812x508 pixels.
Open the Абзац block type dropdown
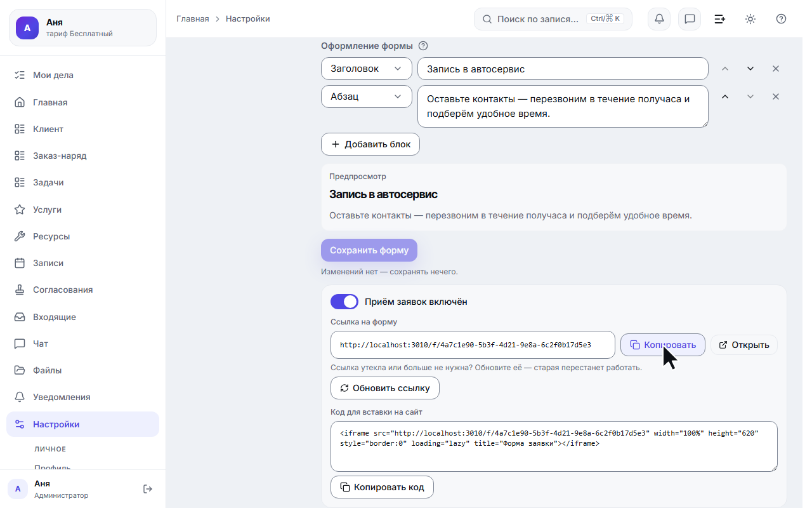367,97
